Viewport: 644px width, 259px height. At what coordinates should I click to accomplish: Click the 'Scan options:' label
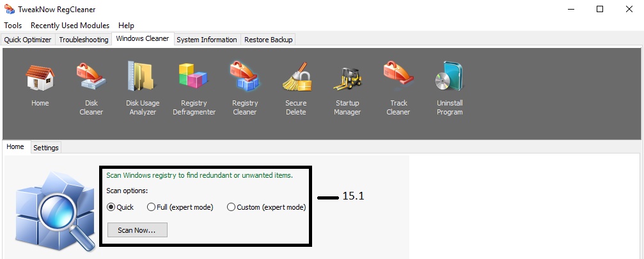[127, 191]
